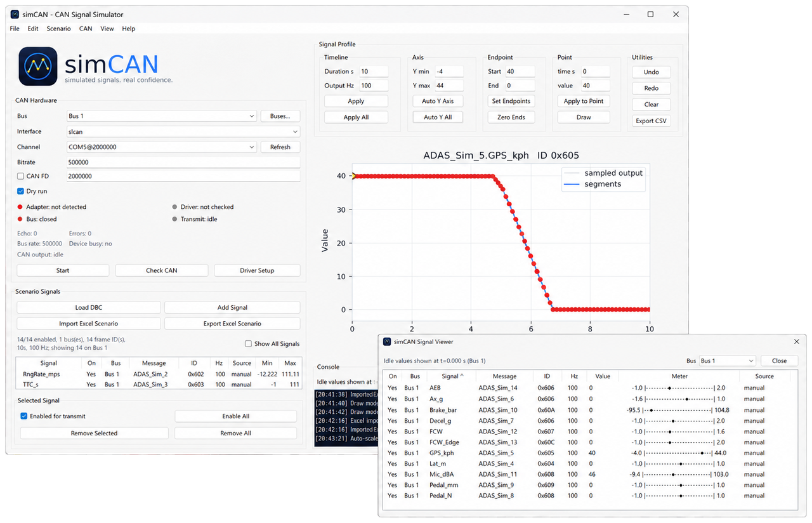Viewport: 812px width, 523px height.
Task: Click the Y min input field
Action: 449,72
